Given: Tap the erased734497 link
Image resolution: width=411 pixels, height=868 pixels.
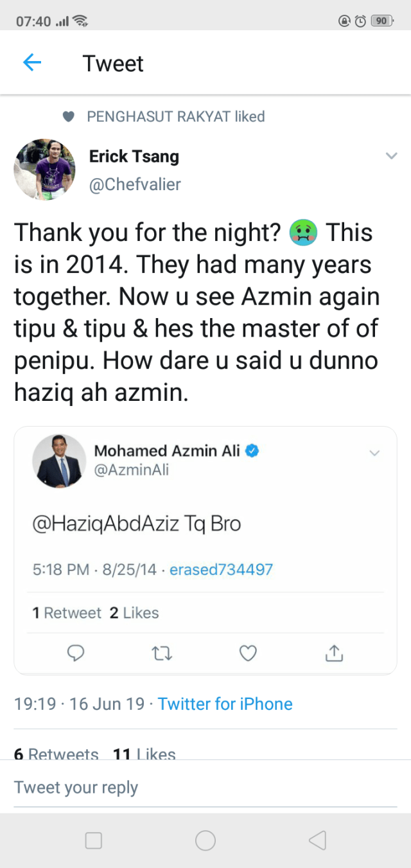Looking at the screenshot, I should (x=221, y=569).
